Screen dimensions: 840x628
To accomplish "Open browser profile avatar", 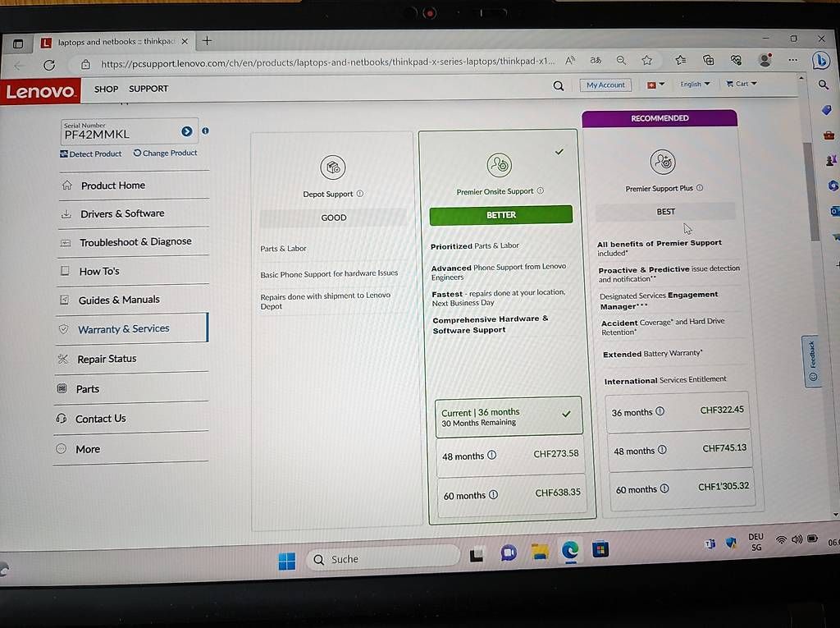I will click(765, 60).
